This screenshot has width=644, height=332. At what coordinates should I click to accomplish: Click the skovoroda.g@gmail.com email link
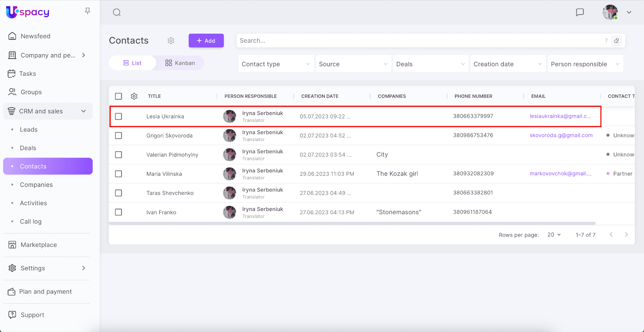click(x=561, y=135)
